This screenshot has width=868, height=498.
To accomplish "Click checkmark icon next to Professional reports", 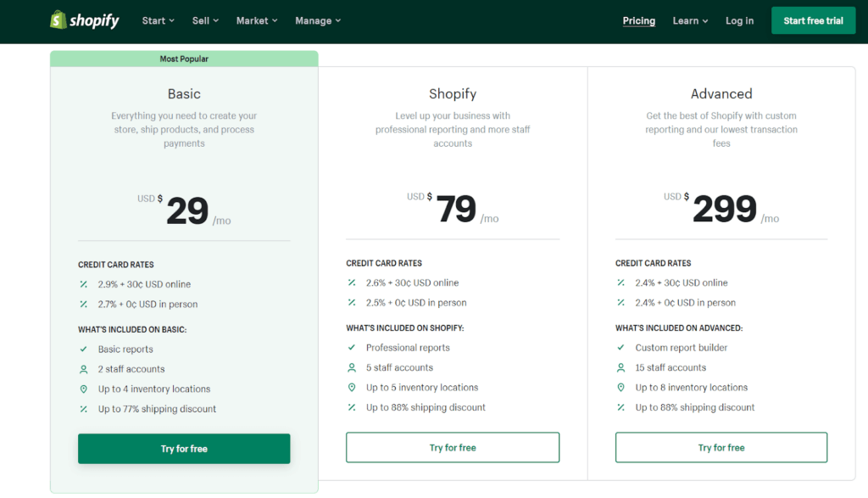I will (352, 347).
